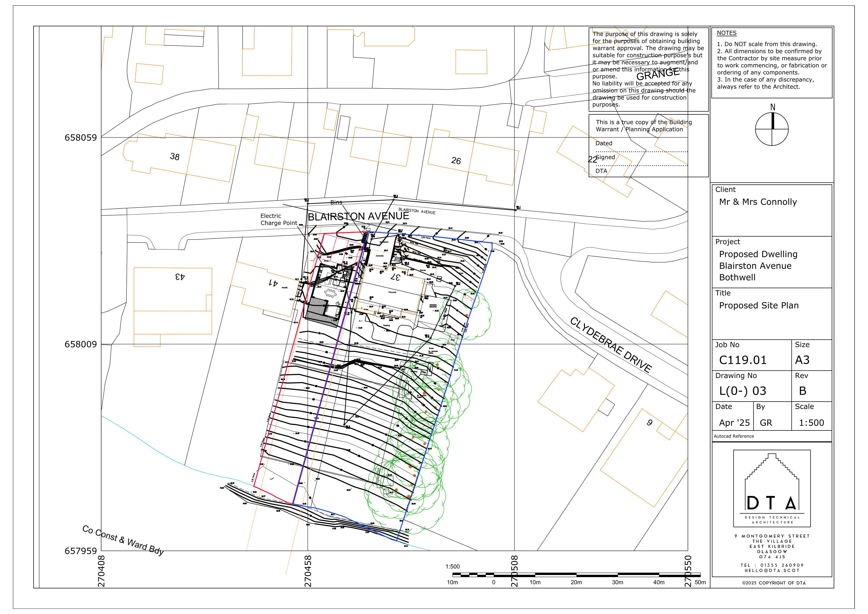Select the 'House' label inside plot 37
868x614 pixels.
(x=392, y=292)
